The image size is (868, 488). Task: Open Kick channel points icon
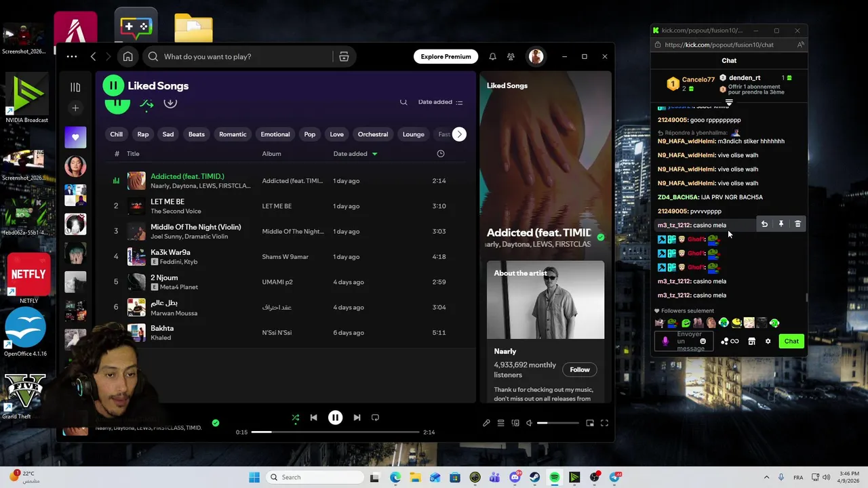(730, 341)
